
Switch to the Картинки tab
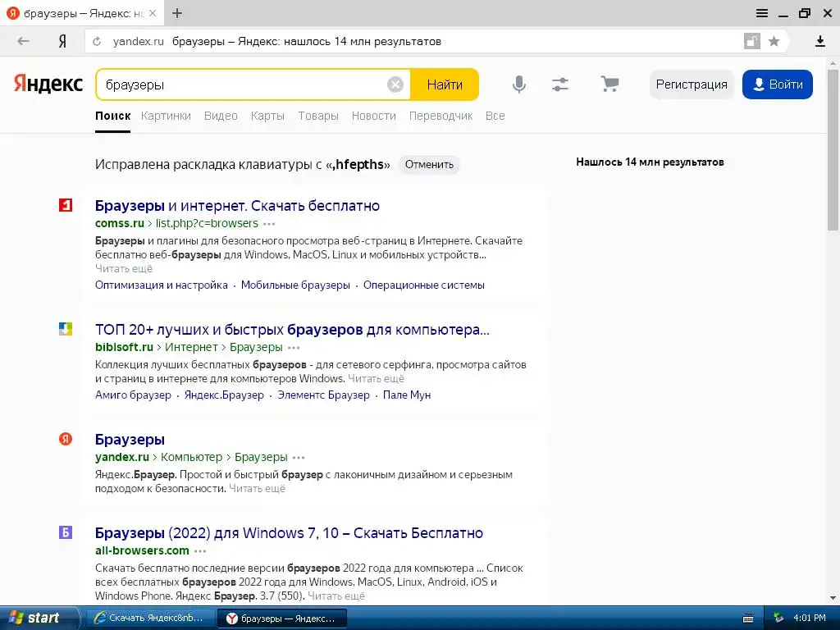(166, 116)
